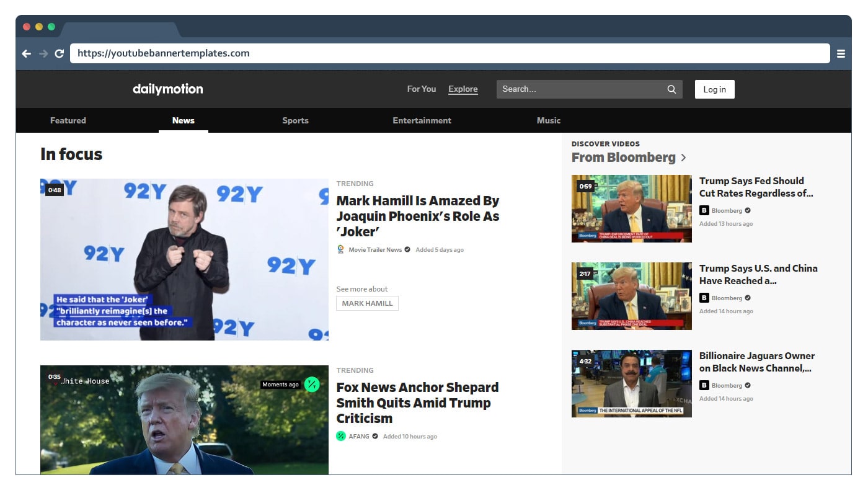Open Trump Says U.S. and China title
Image resolution: width=868 pixels, height=490 pixels.
point(758,274)
